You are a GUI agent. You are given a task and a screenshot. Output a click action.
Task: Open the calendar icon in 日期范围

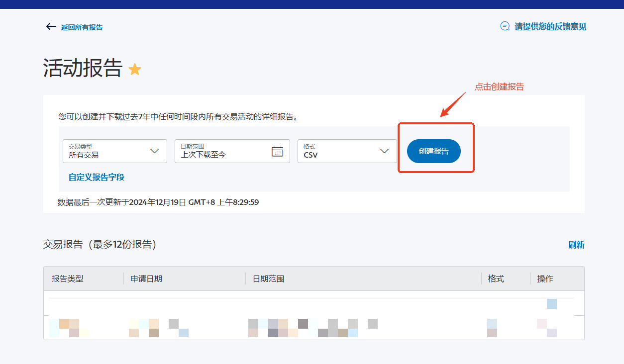point(277,152)
